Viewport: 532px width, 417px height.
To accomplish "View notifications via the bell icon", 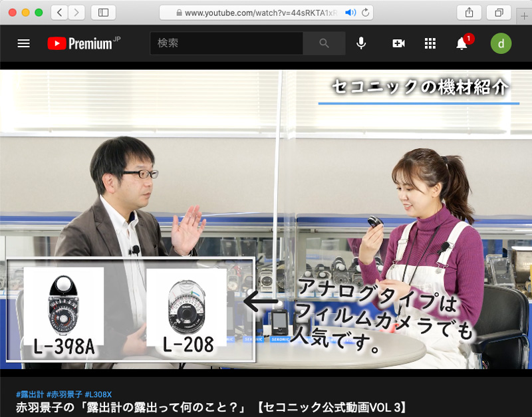I will click(462, 44).
